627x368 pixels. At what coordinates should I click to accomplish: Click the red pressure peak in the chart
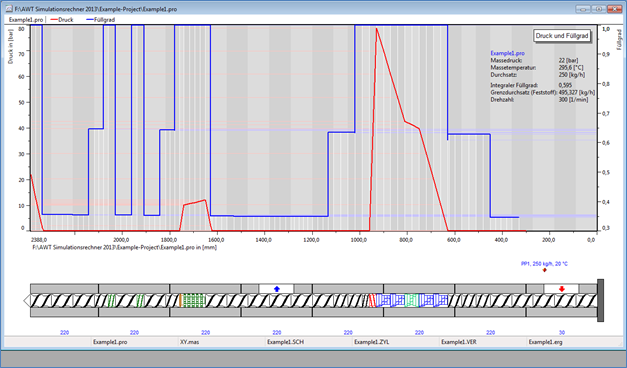pyautogui.click(x=376, y=29)
